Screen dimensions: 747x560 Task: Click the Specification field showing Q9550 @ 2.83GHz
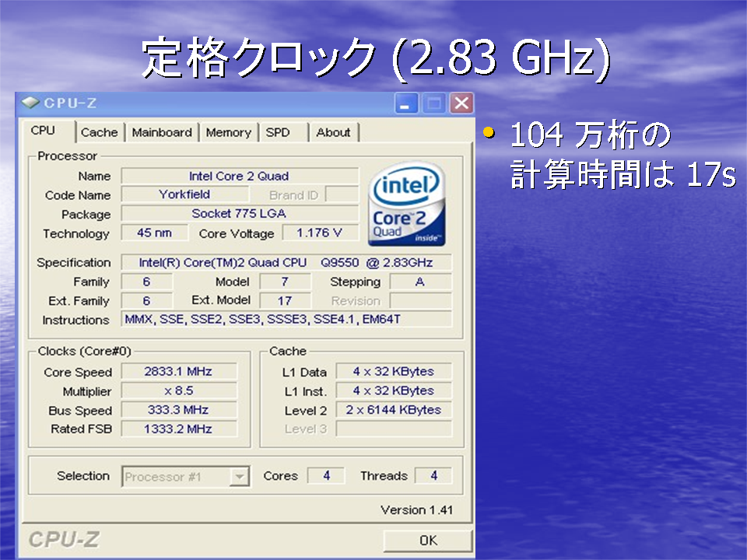click(286, 262)
